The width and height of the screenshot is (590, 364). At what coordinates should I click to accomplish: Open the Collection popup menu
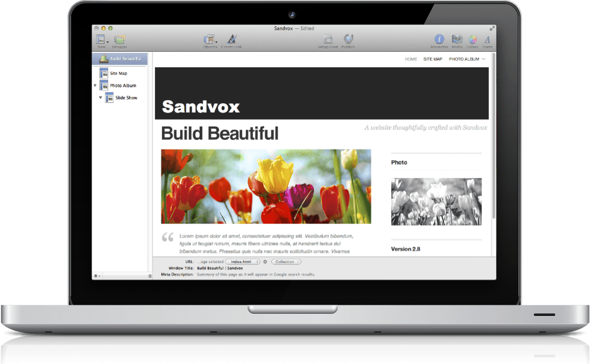286,262
